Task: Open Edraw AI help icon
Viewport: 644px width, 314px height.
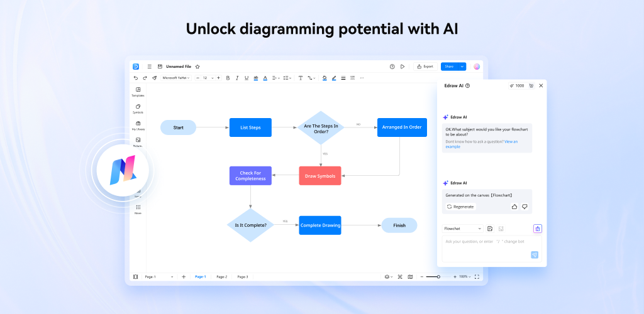Action: coord(468,85)
